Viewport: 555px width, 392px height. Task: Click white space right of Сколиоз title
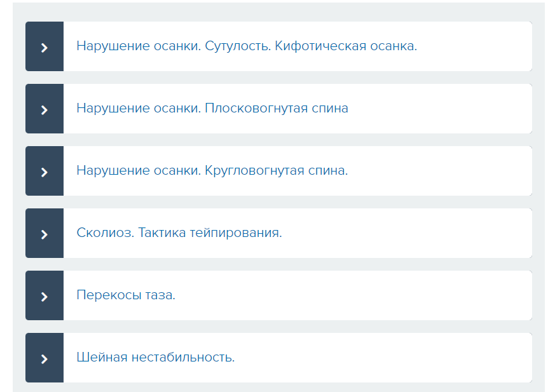(407, 233)
